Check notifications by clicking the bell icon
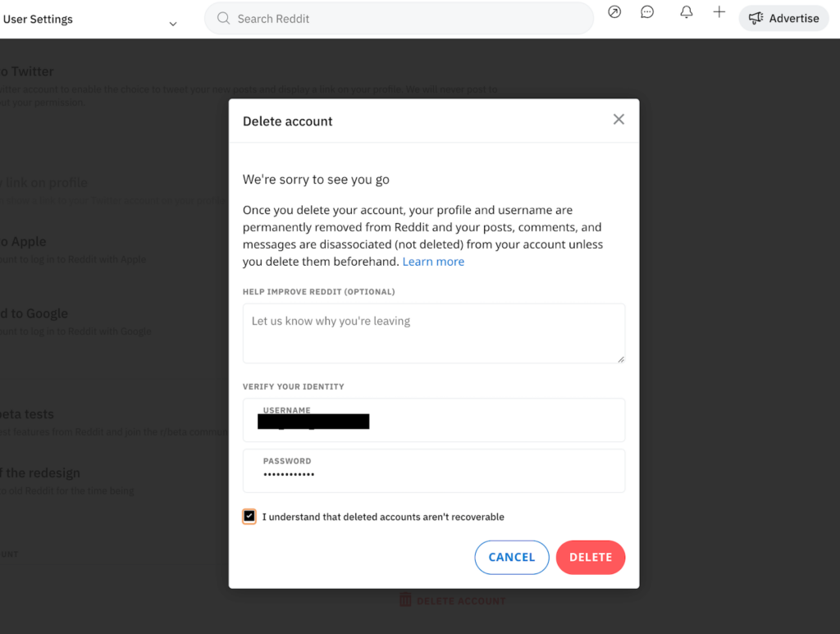The height and width of the screenshot is (634, 840). click(687, 12)
